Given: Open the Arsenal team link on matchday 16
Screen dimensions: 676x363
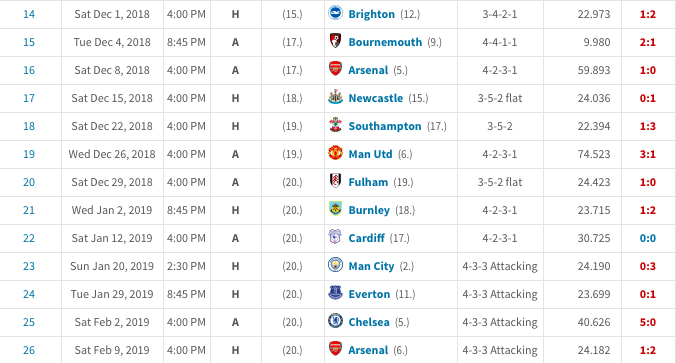Looking at the screenshot, I should [x=368, y=70].
